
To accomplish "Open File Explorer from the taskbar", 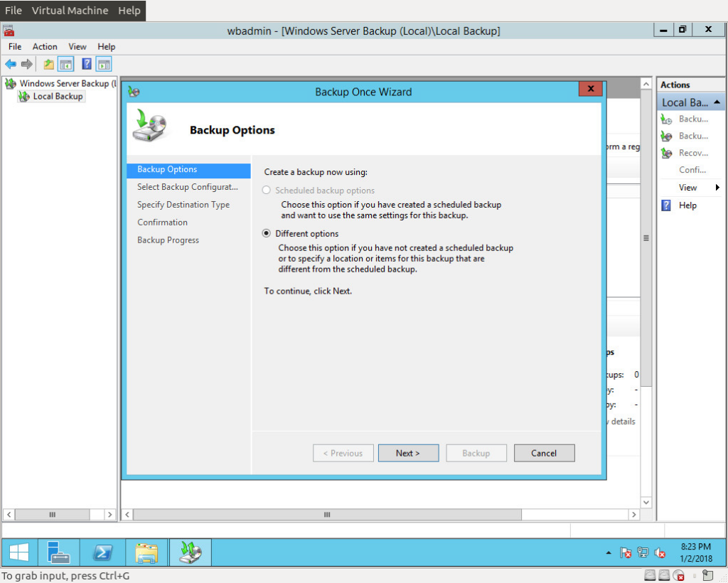I will click(x=146, y=552).
